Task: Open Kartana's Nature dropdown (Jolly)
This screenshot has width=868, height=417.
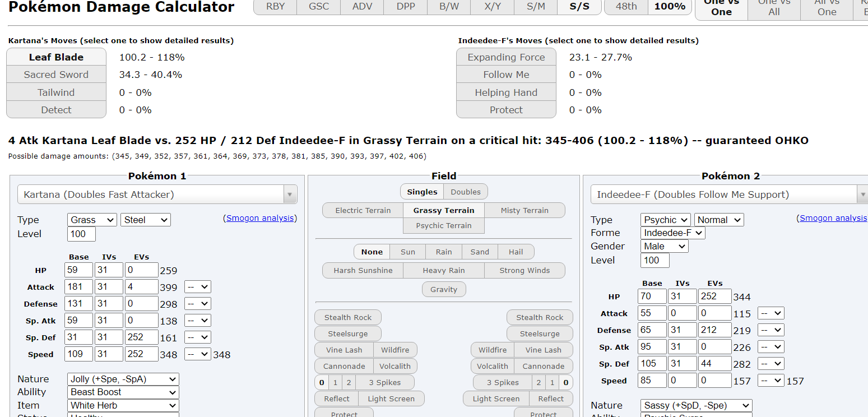Action: (123, 379)
